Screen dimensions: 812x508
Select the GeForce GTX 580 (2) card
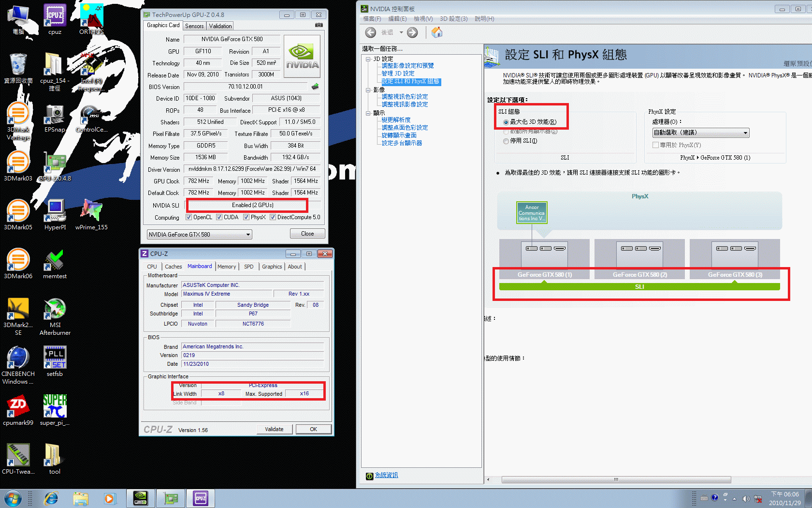click(x=639, y=259)
